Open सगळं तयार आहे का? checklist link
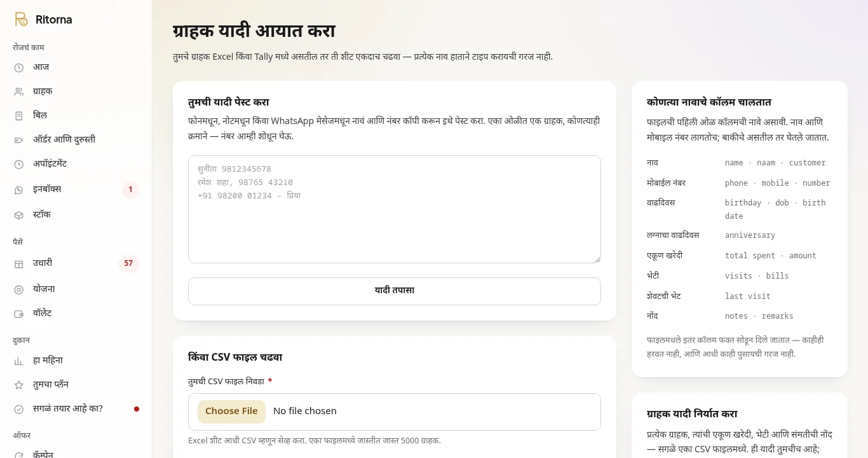This screenshot has height=458, width=868. coord(76,409)
